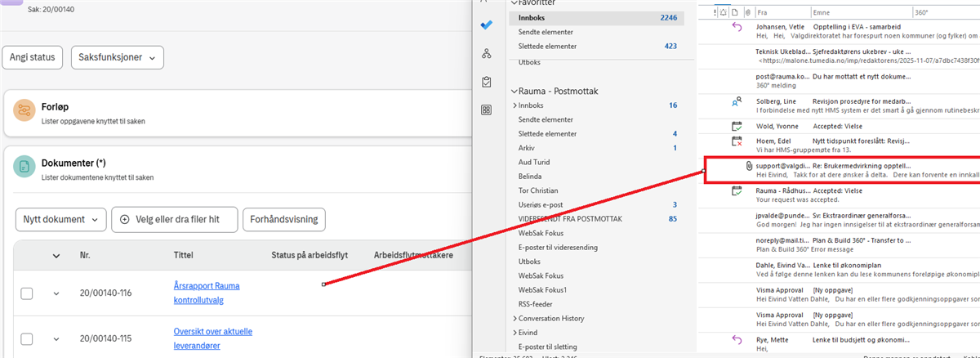This screenshot has width=980, height=358.
Task: Open the Saksfunksjoner dropdown
Action: [118, 57]
